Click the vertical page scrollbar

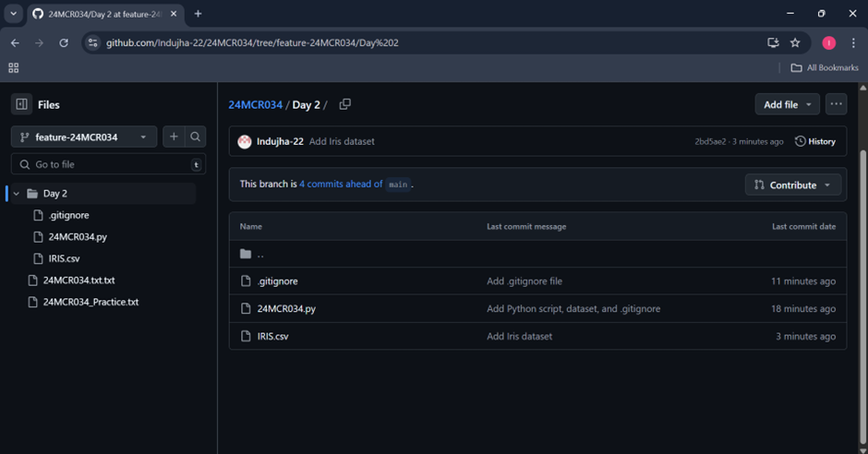[x=863, y=296]
